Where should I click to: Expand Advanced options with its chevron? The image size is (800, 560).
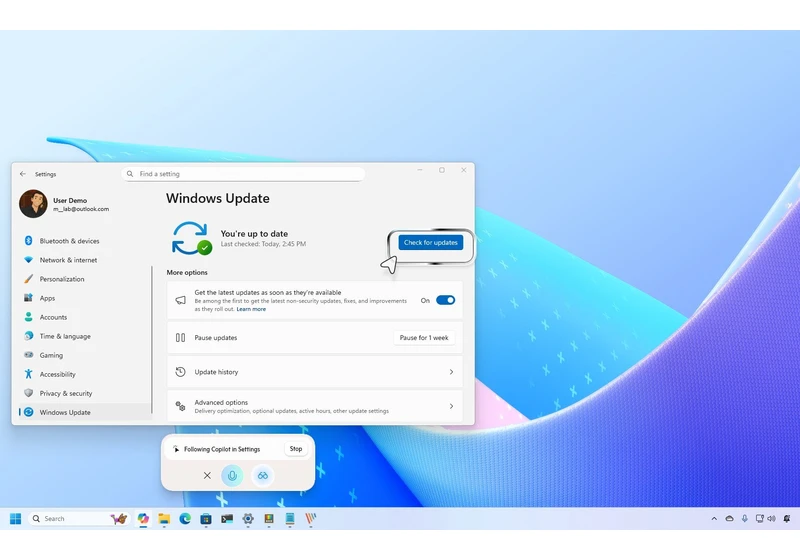(451, 406)
